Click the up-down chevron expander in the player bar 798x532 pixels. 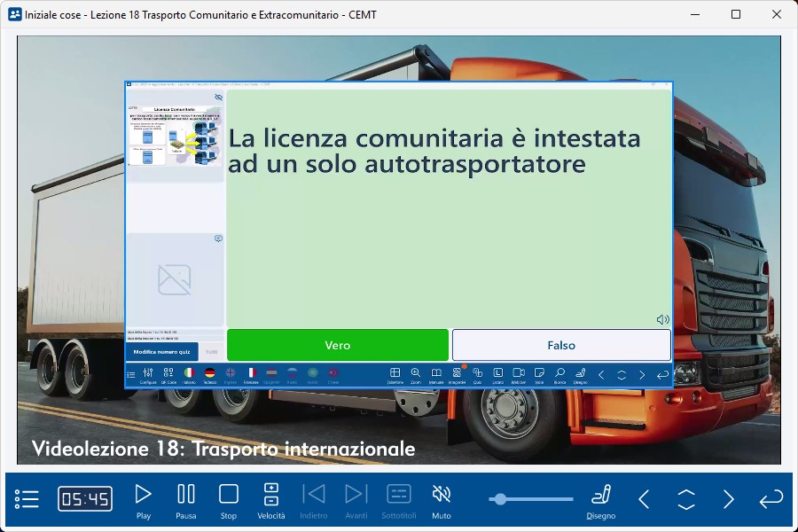tap(686, 499)
